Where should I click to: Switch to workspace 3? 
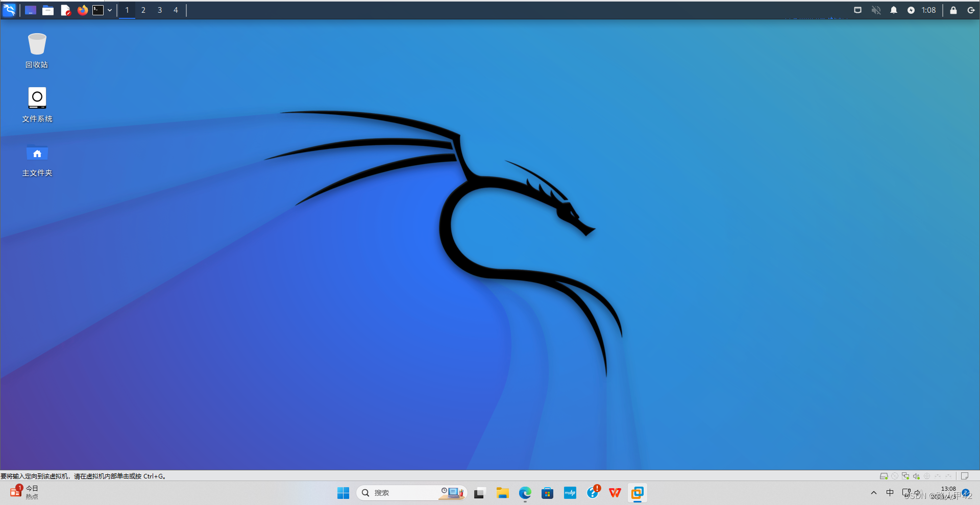tap(160, 10)
